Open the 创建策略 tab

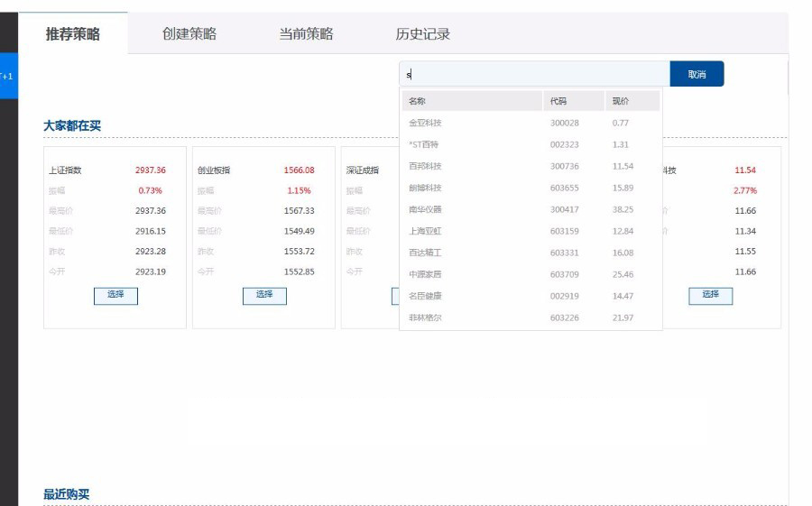coord(189,34)
